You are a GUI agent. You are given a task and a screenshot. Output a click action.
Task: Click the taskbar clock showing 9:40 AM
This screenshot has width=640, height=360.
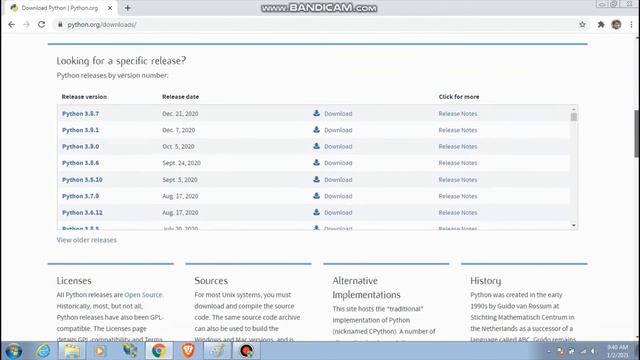tap(617, 351)
